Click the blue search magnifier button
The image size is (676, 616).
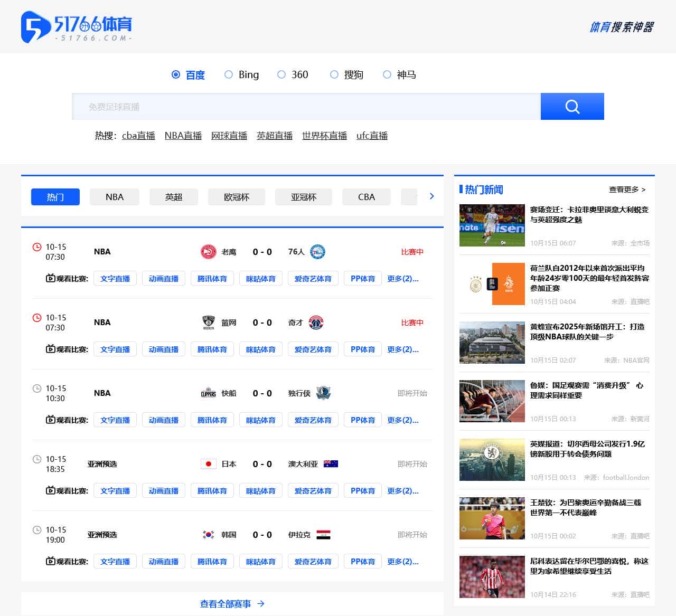[x=572, y=107]
